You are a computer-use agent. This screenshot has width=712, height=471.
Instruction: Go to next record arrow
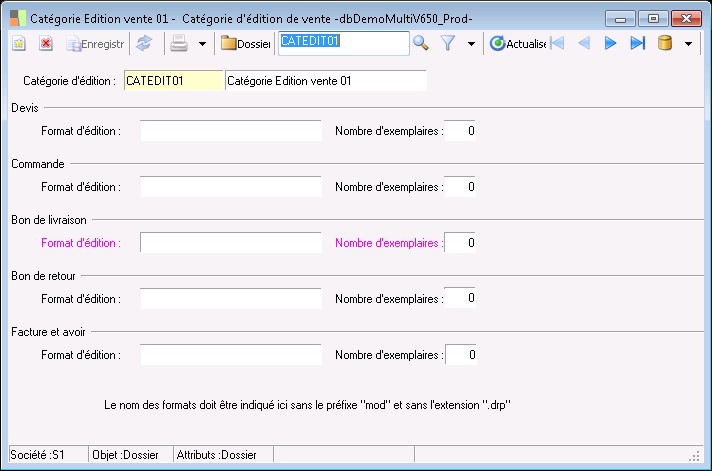(611, 44)
